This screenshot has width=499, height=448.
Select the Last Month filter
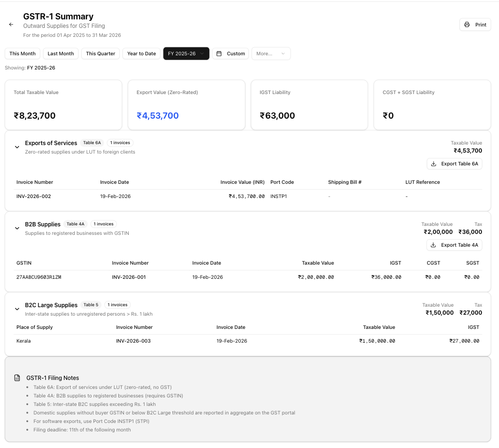coord(61,54)
